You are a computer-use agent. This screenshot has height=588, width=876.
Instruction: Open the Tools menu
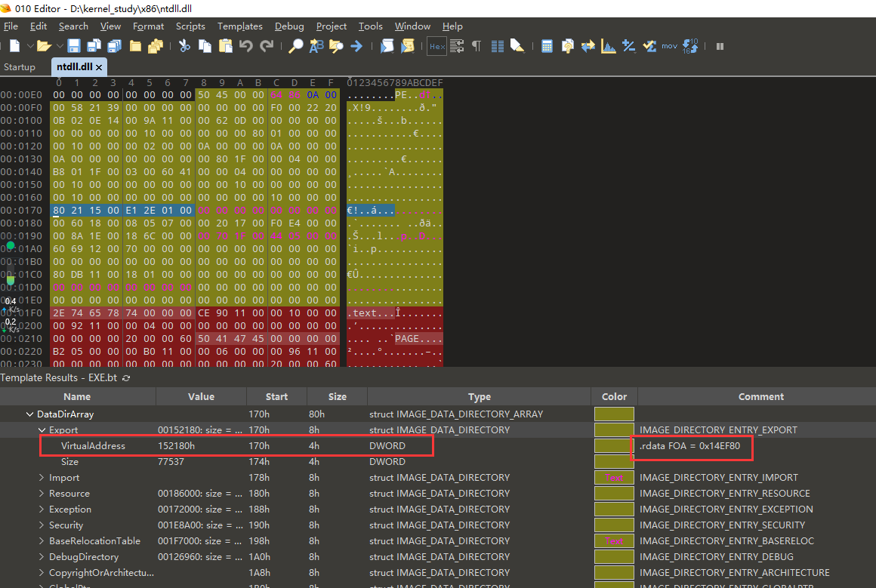pos(370,26)
